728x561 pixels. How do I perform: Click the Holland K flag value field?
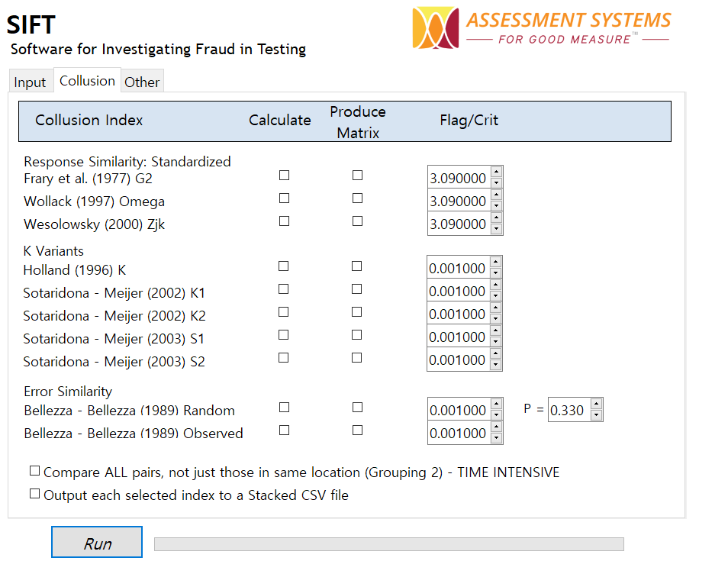459,267
